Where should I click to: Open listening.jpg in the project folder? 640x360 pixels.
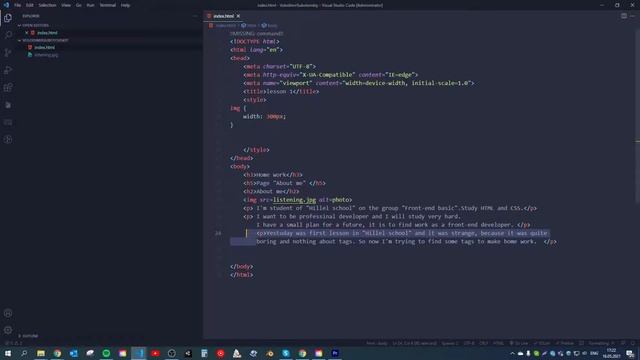[46, 55]
